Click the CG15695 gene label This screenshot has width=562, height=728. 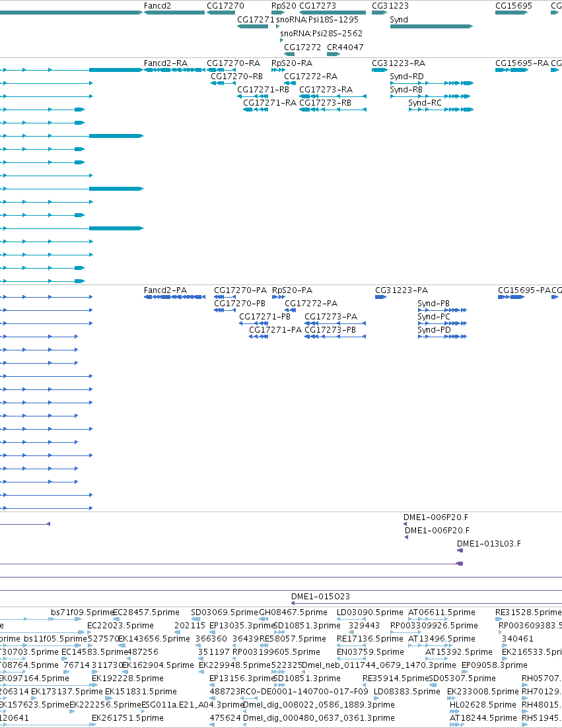514,6
